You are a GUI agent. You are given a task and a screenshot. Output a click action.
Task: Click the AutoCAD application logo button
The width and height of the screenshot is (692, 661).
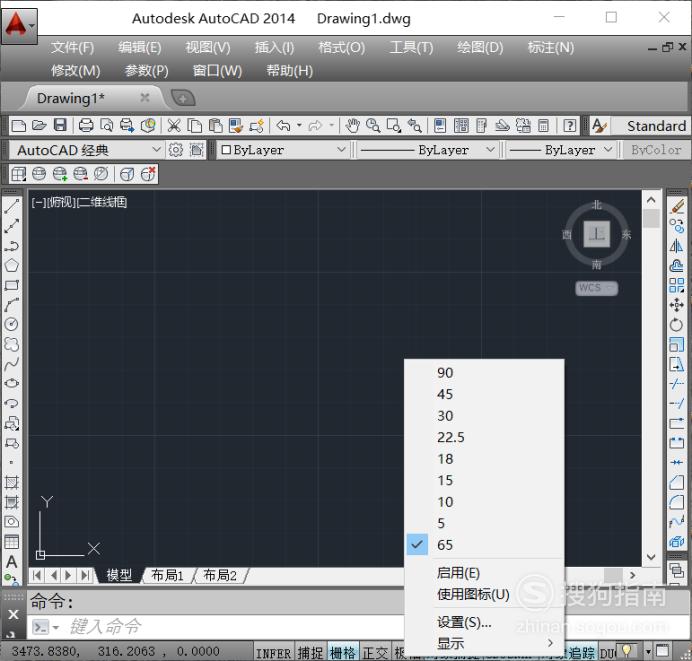(x=19, y=25)
